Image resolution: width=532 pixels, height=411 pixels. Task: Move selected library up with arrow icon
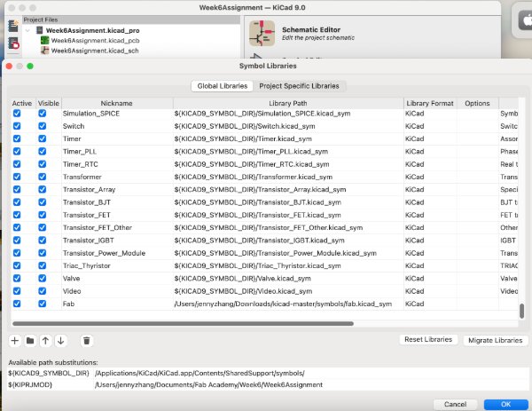coord(45,340)
